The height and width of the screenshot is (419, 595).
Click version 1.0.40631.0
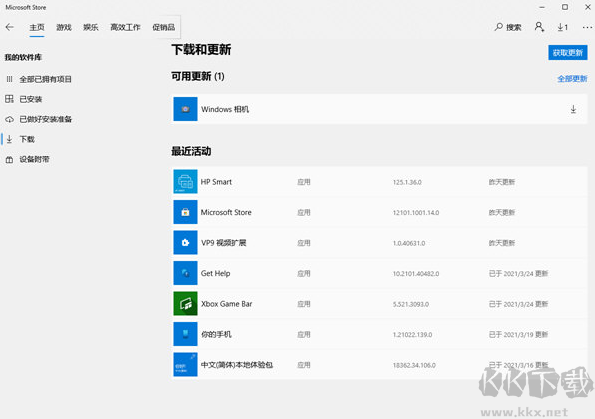409,243
